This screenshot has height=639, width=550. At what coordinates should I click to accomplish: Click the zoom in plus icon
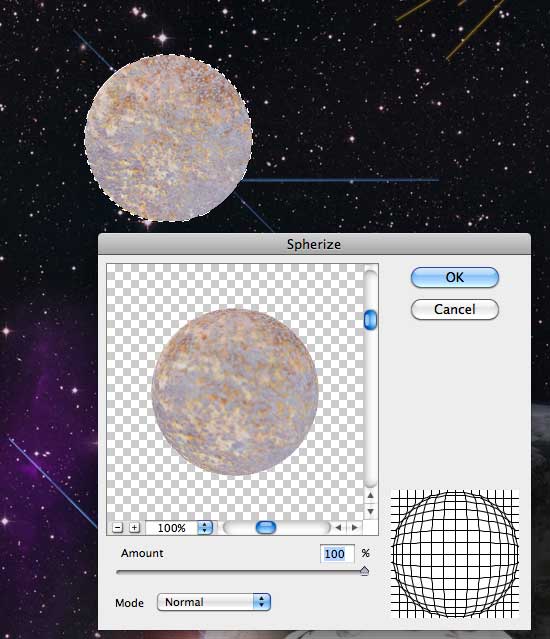click(x=134, y=528)
